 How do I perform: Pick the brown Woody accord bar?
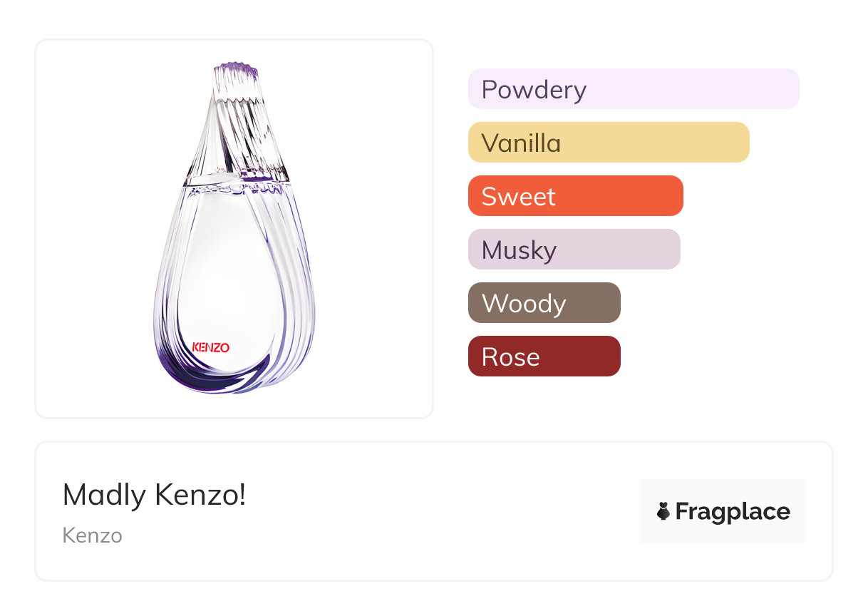[544, 303]
